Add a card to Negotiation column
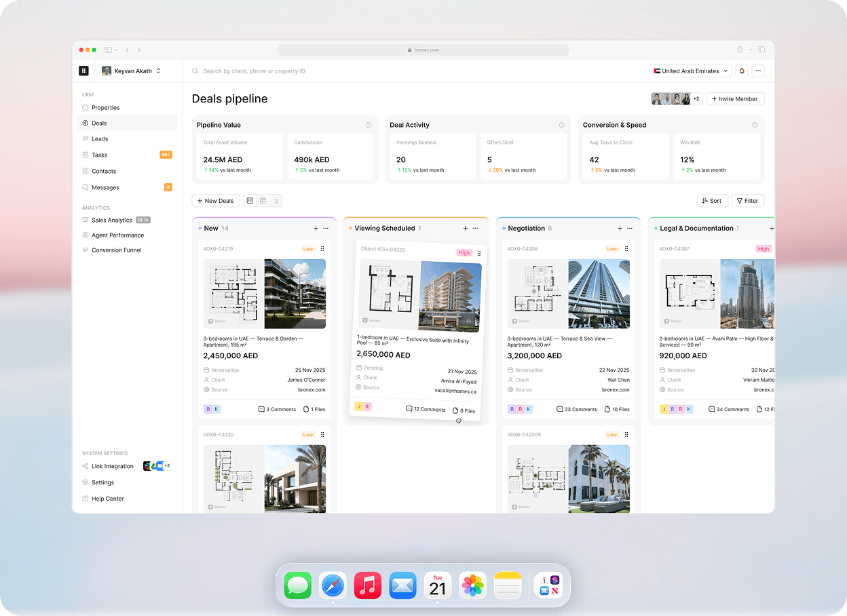The image size is (847, 616). 620,229
